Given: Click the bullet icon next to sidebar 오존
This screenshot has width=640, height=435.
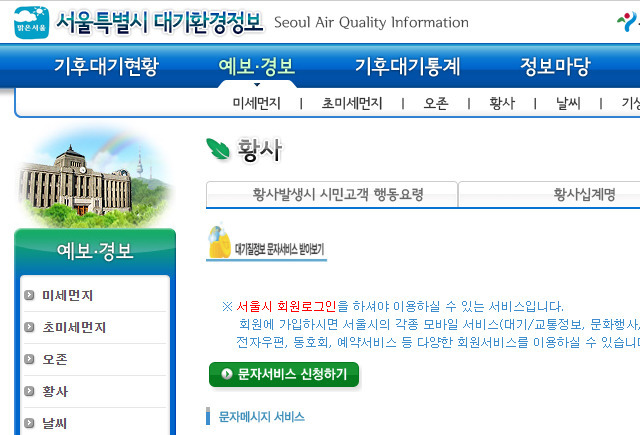Looking at the screenshot, I should 29,359.
